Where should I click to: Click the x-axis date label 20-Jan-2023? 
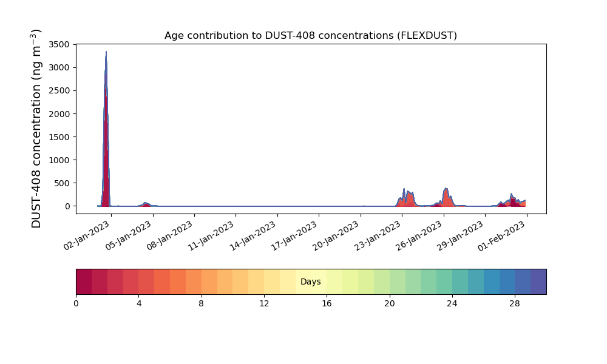tap(336, 235)
